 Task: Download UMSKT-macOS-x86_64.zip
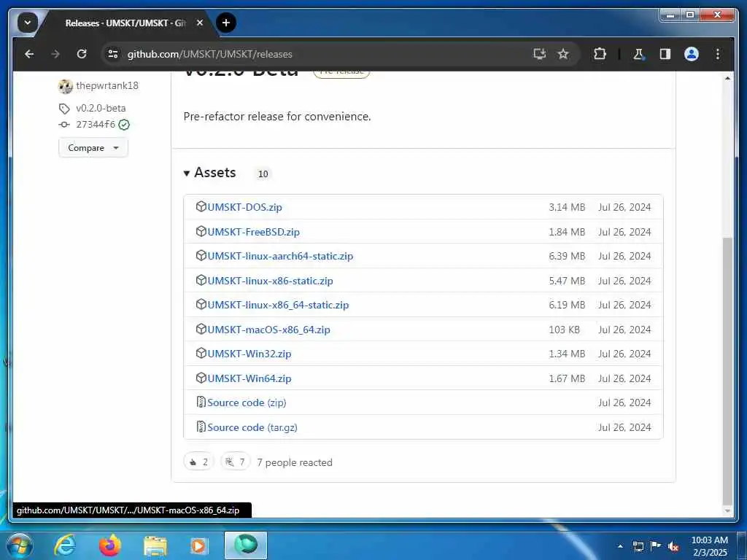pyautogui.click(x=268, y=330)
